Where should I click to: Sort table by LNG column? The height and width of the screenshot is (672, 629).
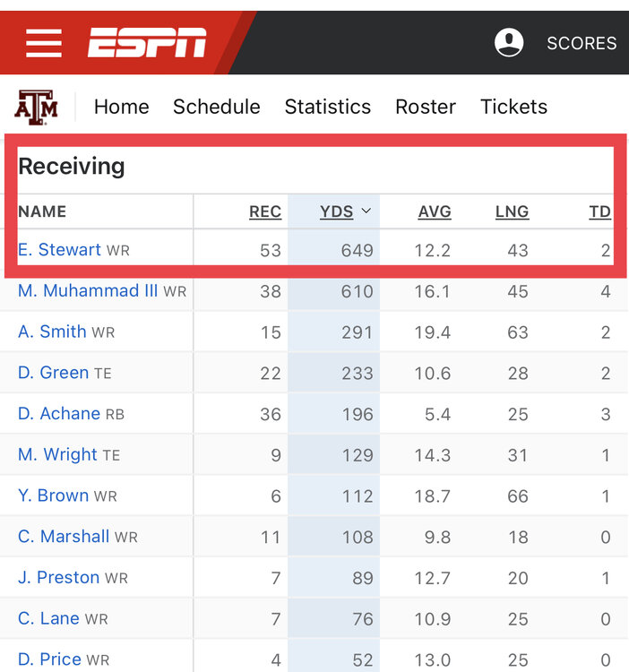[512, 211]
